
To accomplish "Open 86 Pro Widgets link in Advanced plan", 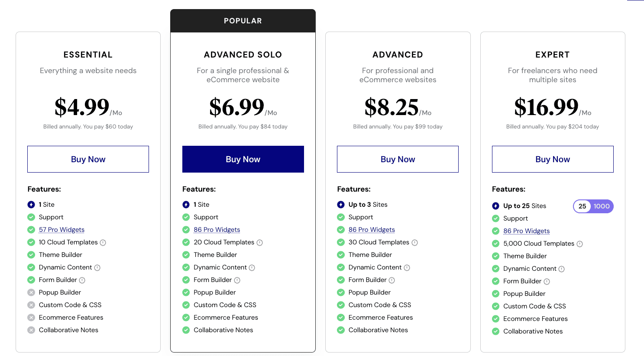I will pos(371,229).
